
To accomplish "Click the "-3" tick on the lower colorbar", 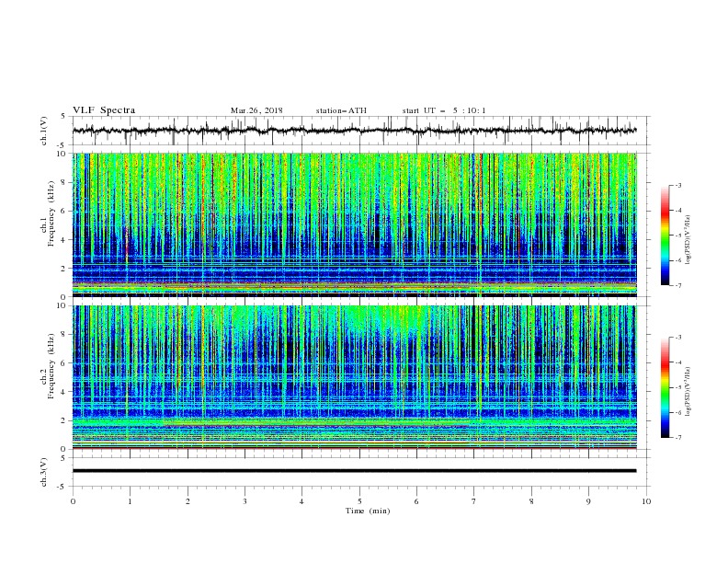I will point(677,338).
